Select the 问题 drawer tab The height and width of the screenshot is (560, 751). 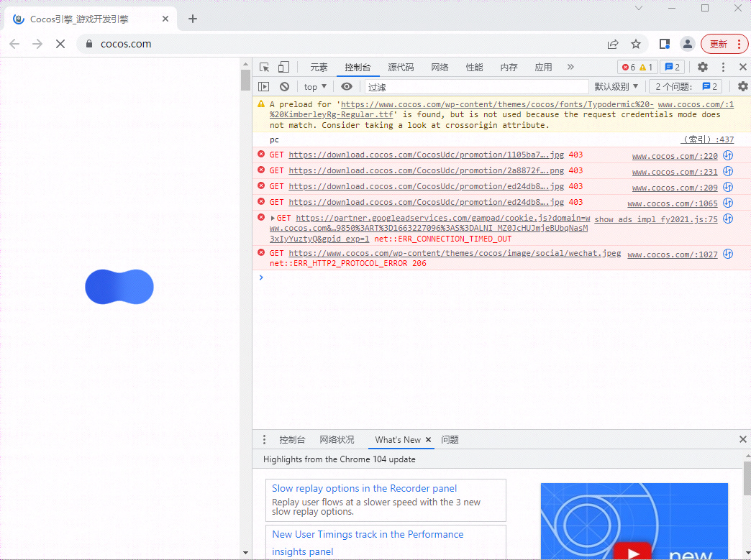pyautogui.click(x=450, y=440)
